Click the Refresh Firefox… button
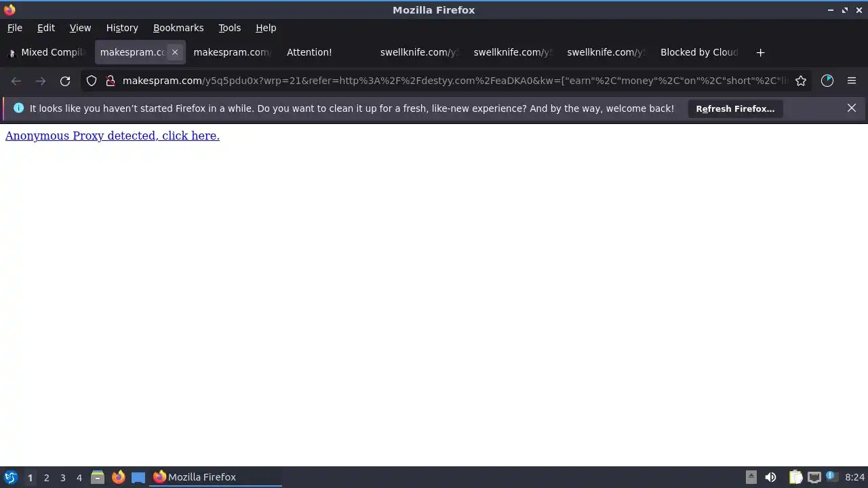Image resolution: width=868 pixels, height=488 pixels. pyautogui.click(x=735, y=108)
